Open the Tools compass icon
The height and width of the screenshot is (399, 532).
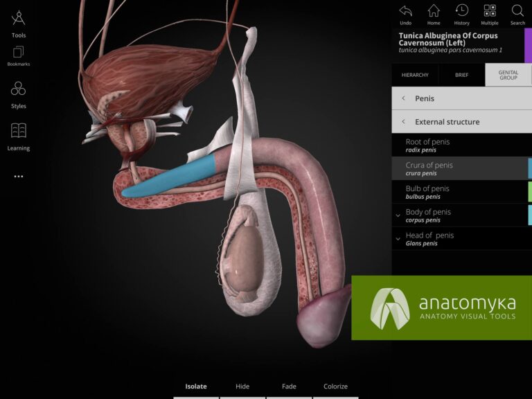19,19
